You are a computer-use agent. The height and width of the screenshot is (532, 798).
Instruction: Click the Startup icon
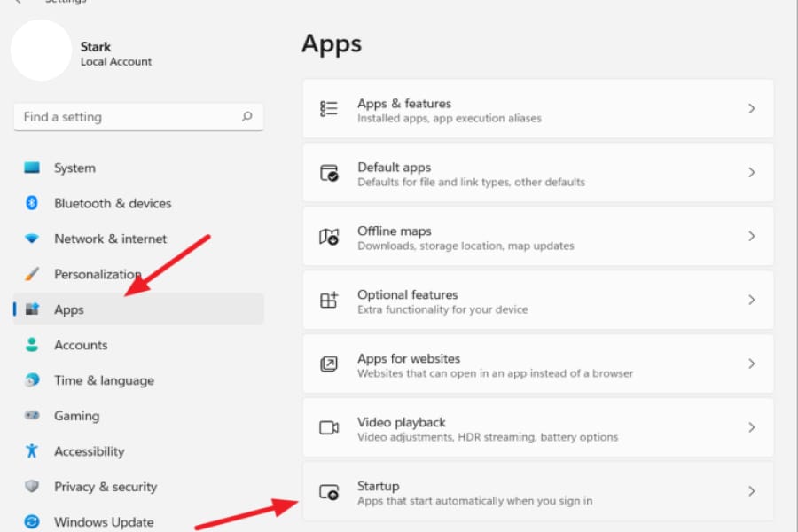click(329, 491)
